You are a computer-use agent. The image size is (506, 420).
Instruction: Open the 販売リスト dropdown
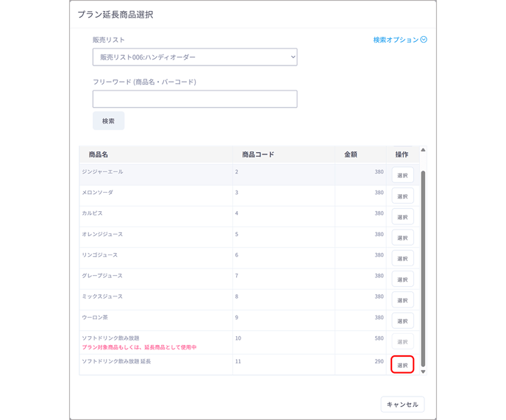195,57
